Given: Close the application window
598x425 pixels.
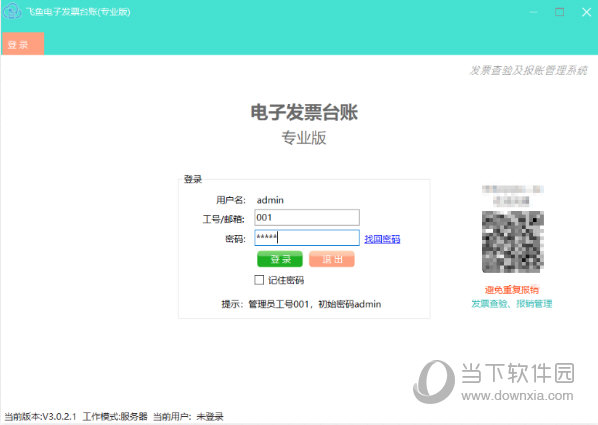Looking at the screenshot, I should pyautogui.click(x=587, y=12).
